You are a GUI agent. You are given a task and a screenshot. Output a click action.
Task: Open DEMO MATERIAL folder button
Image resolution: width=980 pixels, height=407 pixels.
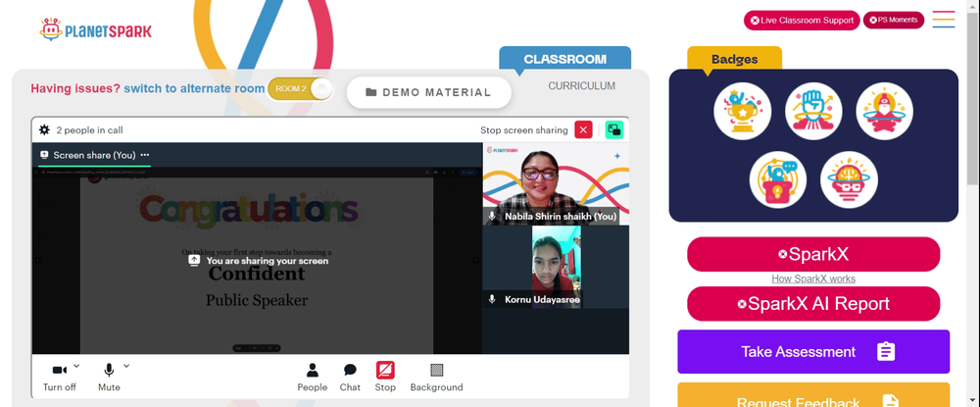tap(429, 92)
